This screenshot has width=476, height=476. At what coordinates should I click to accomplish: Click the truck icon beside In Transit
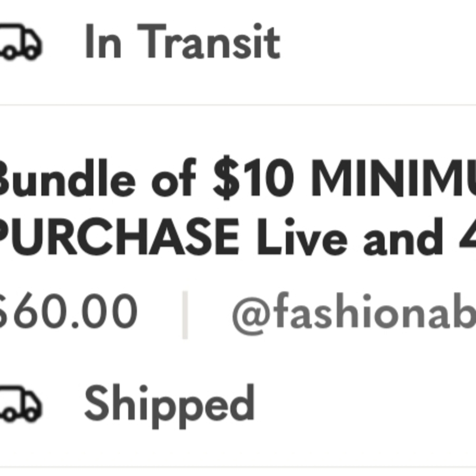point(20,42)
